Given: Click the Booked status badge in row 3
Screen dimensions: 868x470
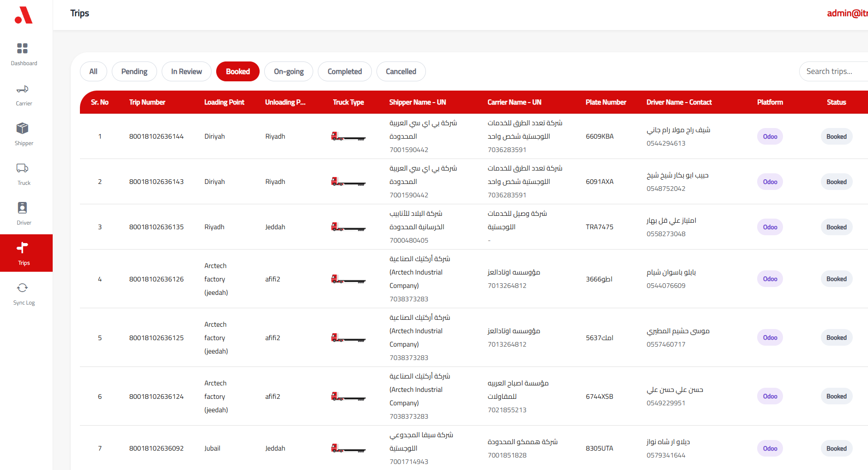Looking at the screenshot, I should [x=837, y=227].
